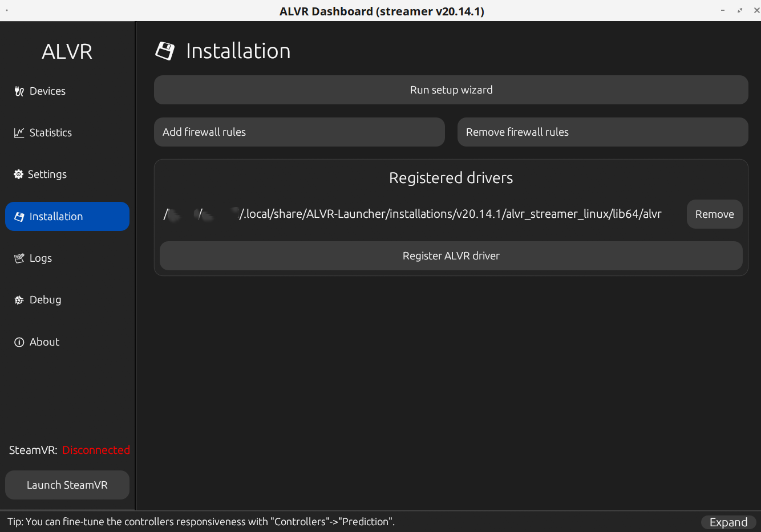761x532 pixels.
Task: Open the Logs page from the sidebar
Action: point(67,258)
